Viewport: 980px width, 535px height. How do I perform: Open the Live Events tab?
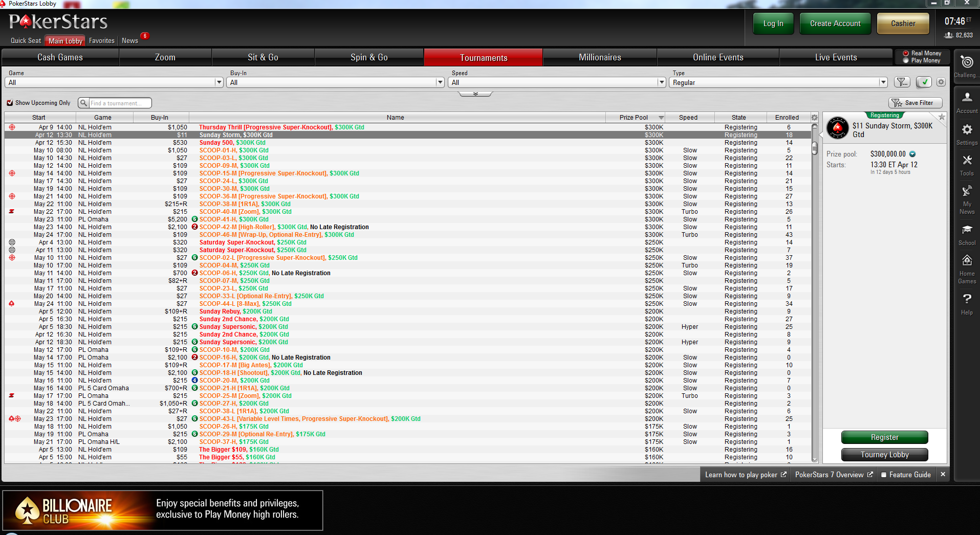[x=836, y=57]
